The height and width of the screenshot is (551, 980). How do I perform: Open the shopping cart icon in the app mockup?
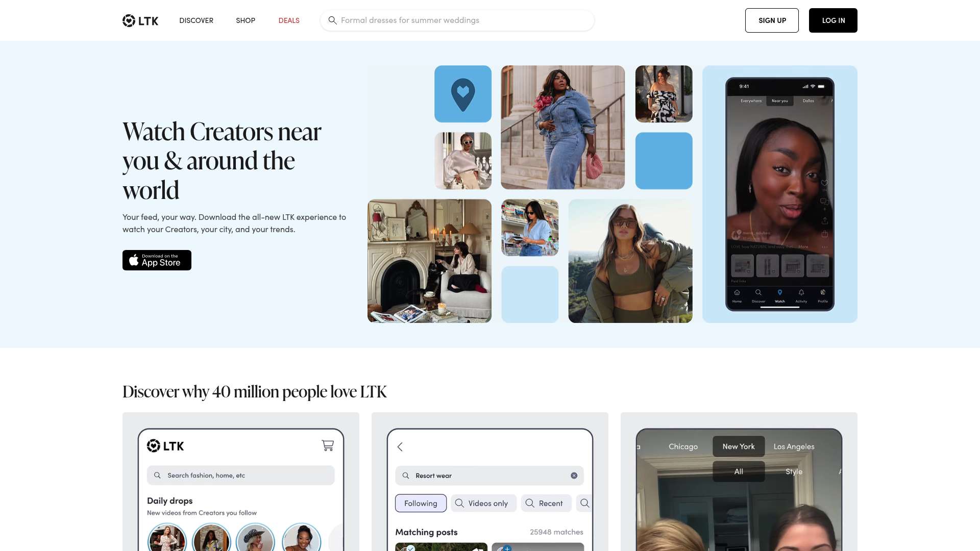[328, 445]
